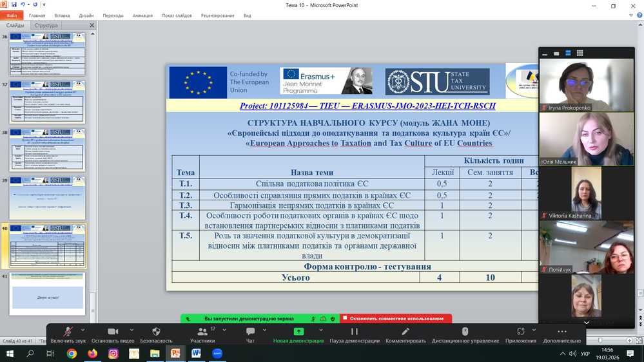
Task: Expand the Participants (Участники) options arrow
Action: (x=222, y=330)
